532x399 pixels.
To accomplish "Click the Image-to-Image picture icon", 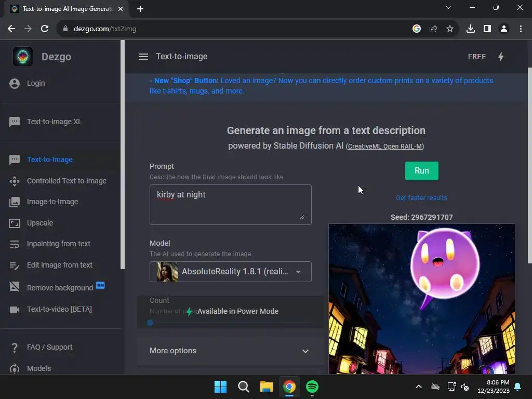I will pyautogui.click(x=15, y=202).
